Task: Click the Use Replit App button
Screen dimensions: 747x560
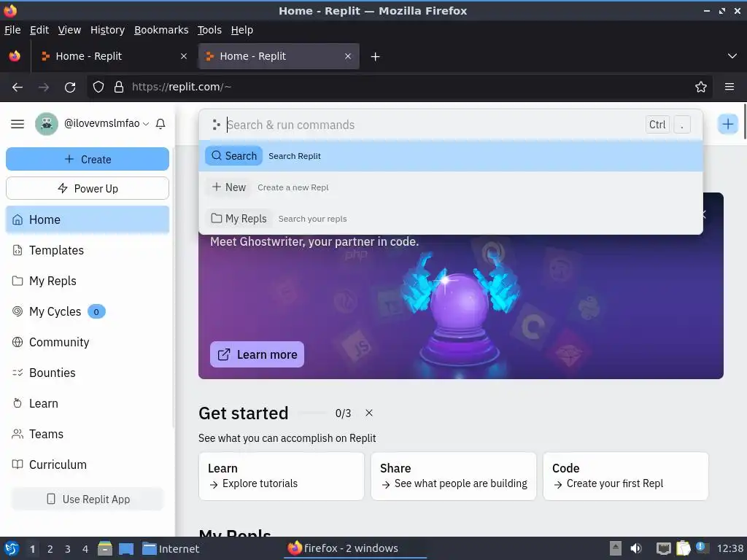Action: [88, 499]
